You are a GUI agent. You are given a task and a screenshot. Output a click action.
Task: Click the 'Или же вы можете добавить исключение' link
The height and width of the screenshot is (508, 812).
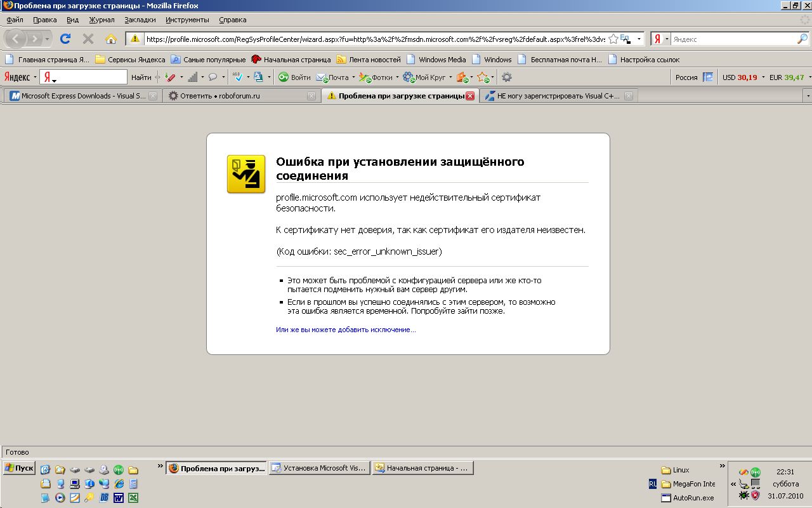(346, 330)
